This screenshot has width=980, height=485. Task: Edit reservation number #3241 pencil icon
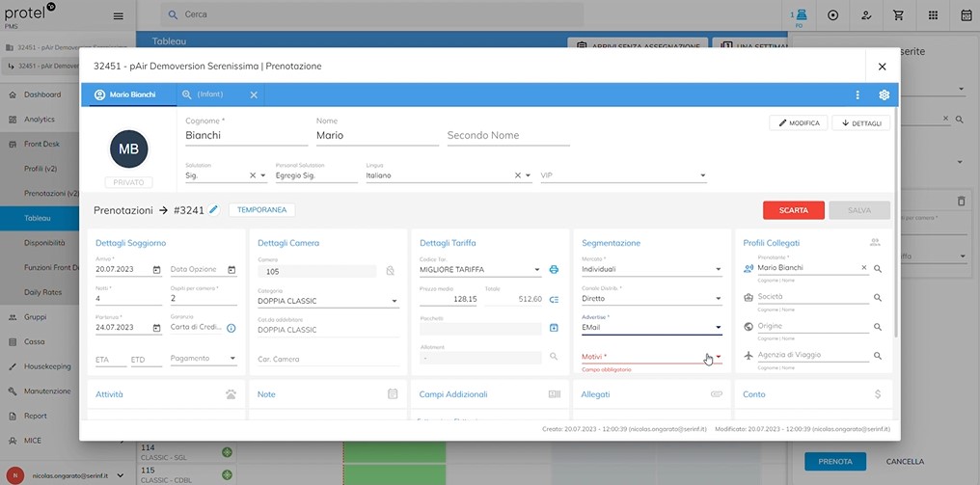pos(214,210)
